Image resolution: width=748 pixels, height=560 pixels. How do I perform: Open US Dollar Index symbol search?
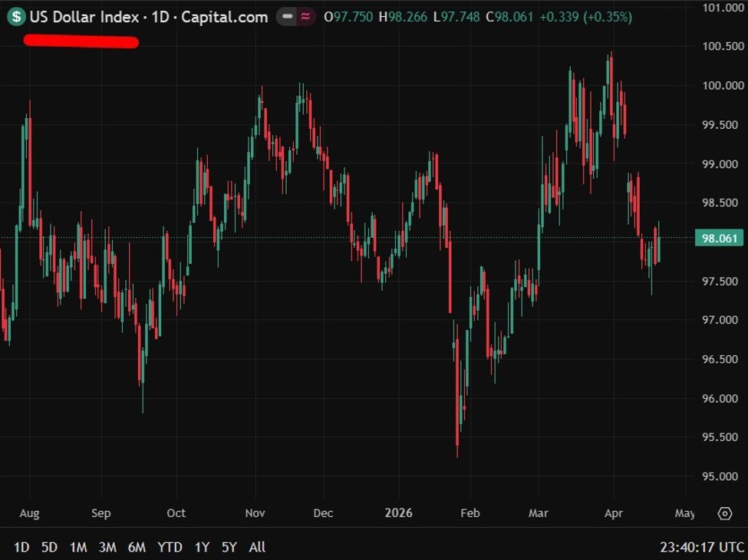tap(84, 17)
